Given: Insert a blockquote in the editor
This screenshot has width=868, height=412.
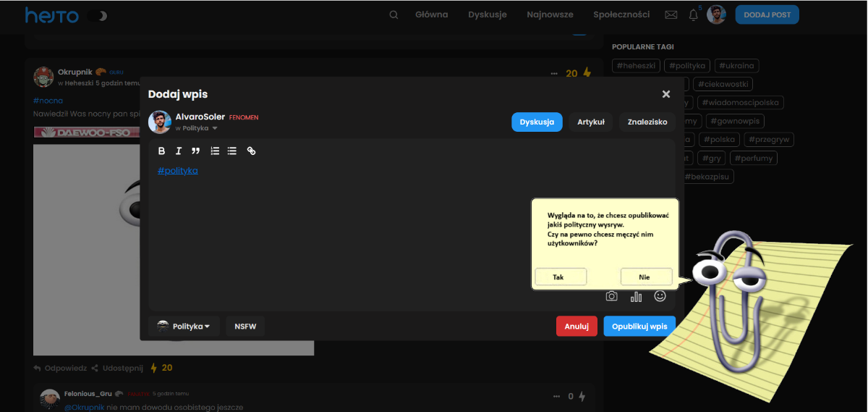Looking at the screenshot, I should coord(195,151).
